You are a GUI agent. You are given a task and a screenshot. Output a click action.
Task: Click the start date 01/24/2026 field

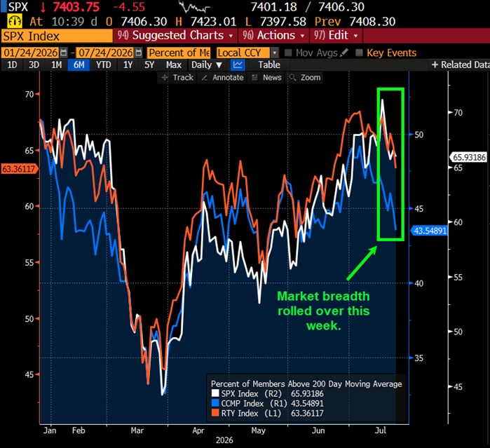(31, 53)
